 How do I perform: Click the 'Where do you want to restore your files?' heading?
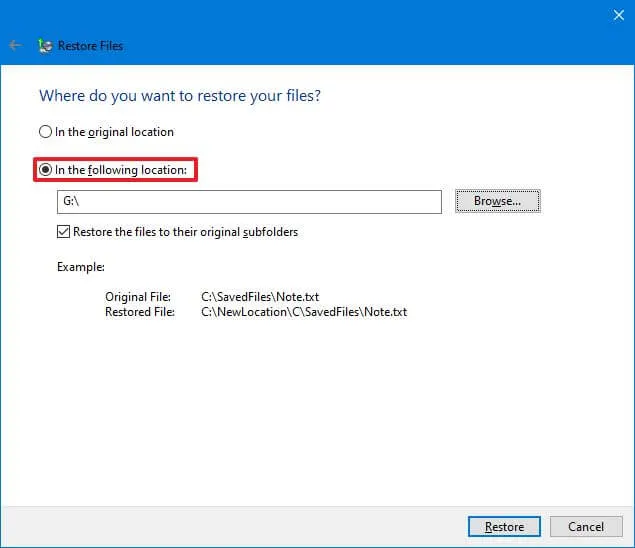tap(180, 96)
